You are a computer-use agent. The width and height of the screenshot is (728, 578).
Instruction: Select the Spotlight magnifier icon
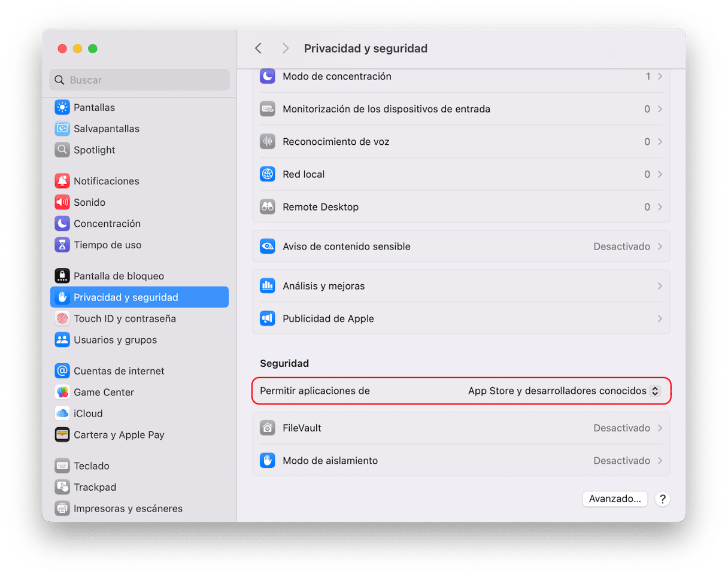tap(62, 150)
